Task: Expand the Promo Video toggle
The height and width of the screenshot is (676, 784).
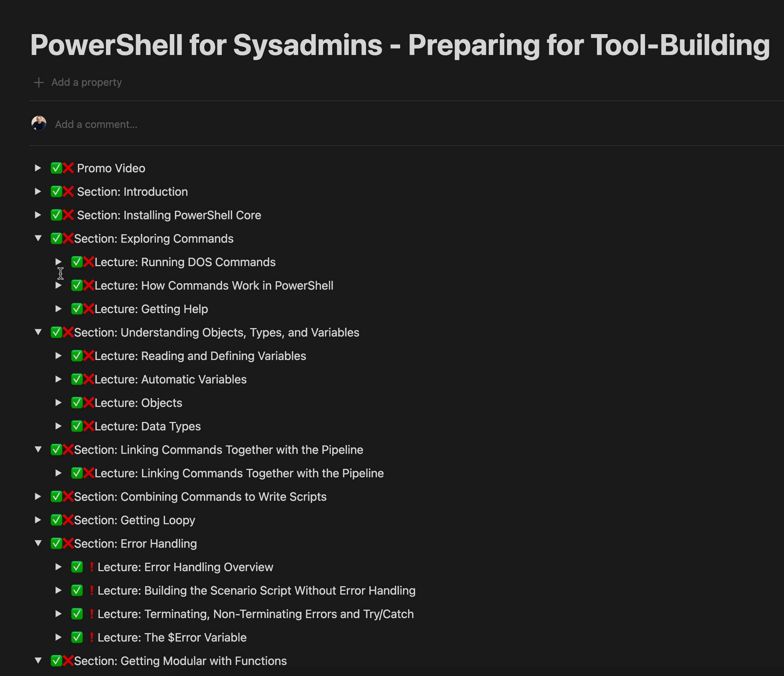Action: coord(38,168)
